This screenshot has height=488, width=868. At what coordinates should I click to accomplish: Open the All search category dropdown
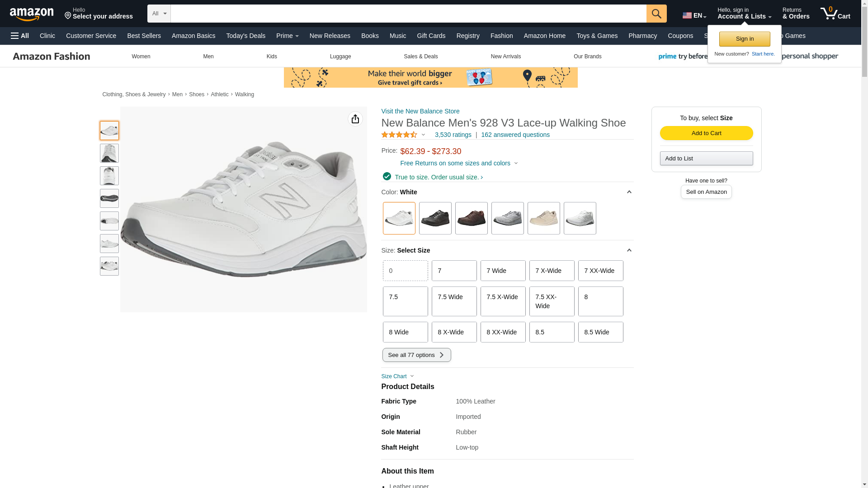coord(159,14)
